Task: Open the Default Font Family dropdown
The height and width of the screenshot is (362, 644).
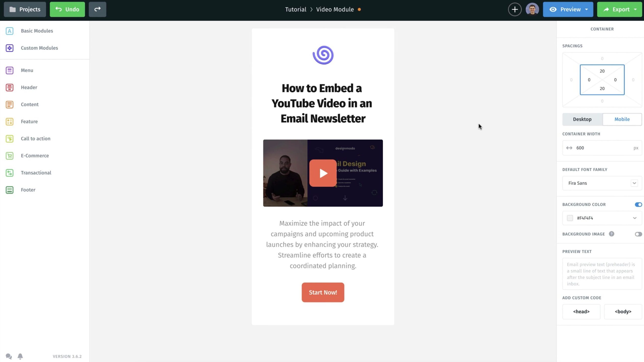Action: pos(602,183)
